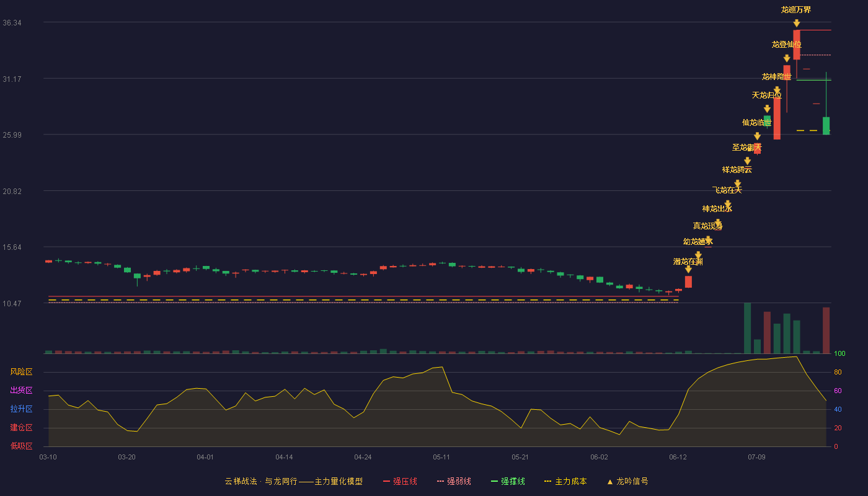
Task: Select the 龙神降世 signal label
Action: (x=777, y=76)
